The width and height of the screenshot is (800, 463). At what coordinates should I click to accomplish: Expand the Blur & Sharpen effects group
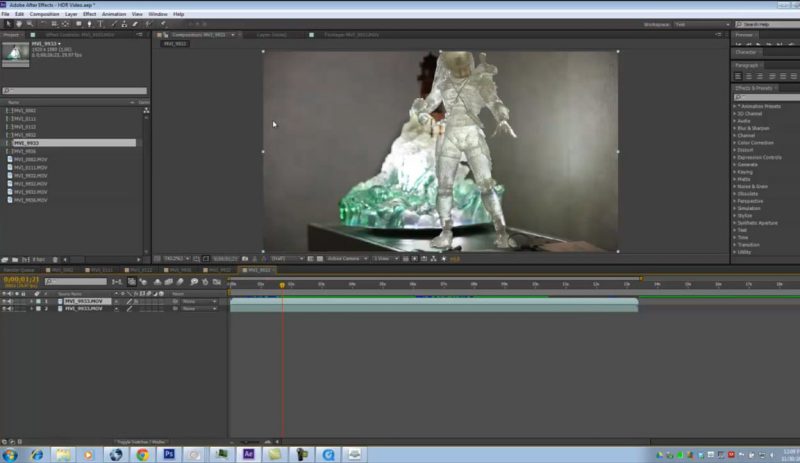coord(754,128)
